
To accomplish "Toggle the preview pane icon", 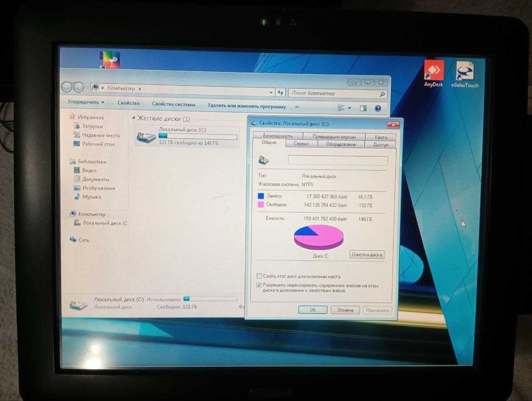I will 363,108.
